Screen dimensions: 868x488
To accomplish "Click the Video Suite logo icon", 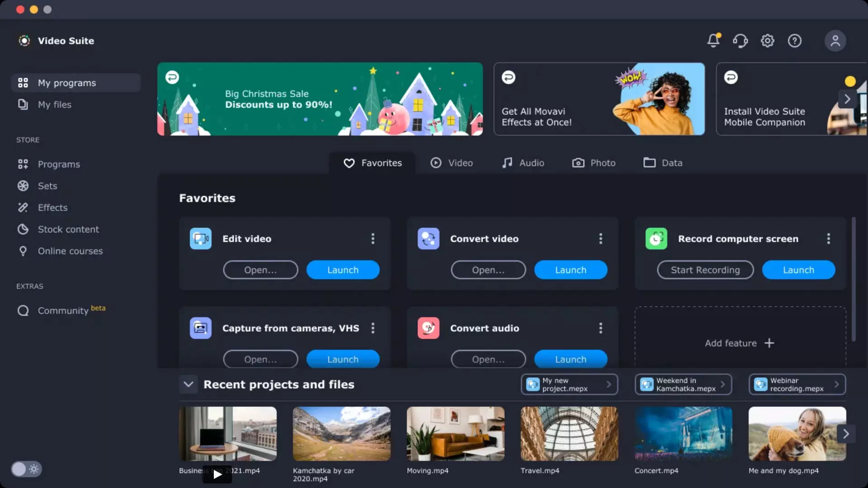I will [x=24, y=41].
